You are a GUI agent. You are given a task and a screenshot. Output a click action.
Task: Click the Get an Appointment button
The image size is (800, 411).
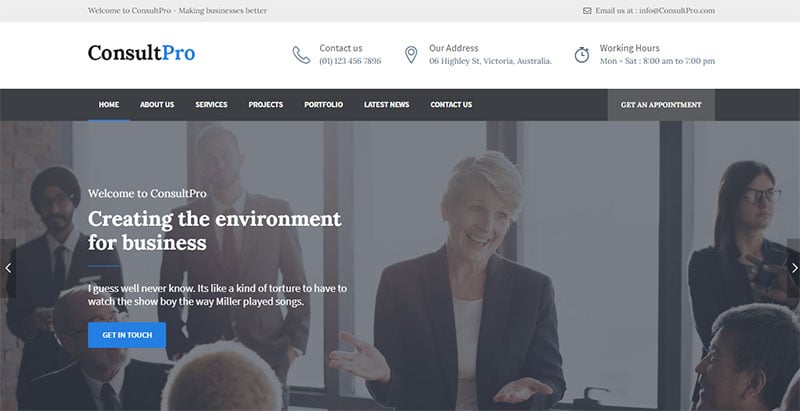(x=661, y=105)
